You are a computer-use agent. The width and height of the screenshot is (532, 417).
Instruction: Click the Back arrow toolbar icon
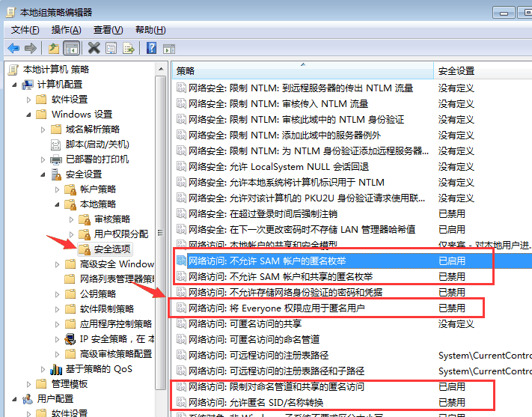[13, 48]
